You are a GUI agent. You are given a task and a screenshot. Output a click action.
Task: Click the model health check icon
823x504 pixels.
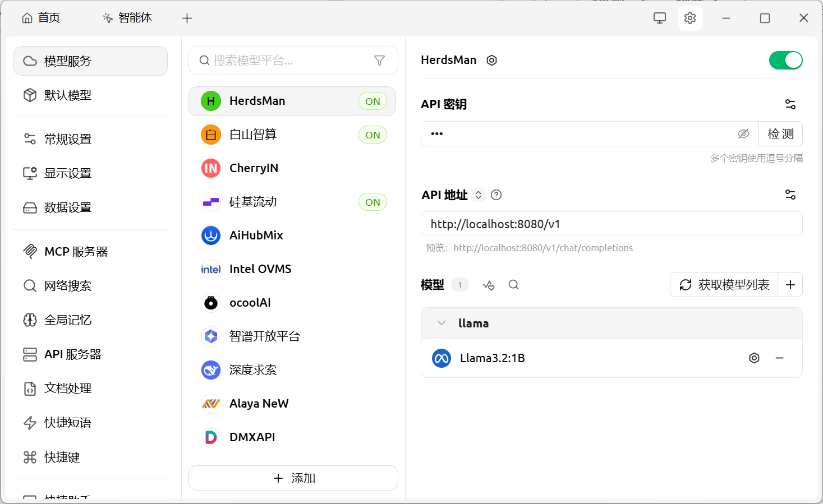[489, 285]
